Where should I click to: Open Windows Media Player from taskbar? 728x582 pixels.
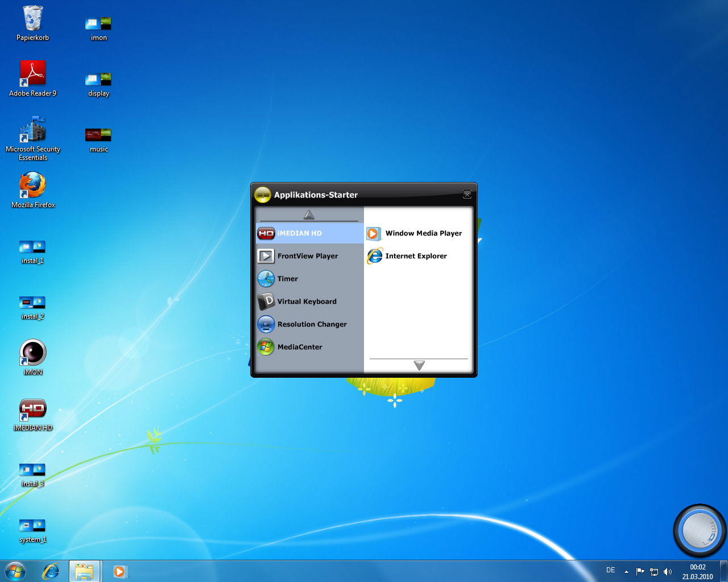119,571
